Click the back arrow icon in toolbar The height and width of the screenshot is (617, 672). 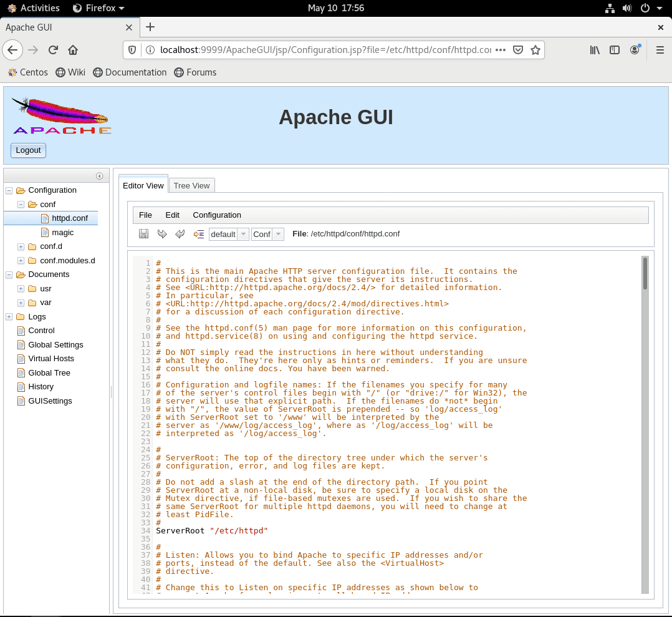coord(180,233)
